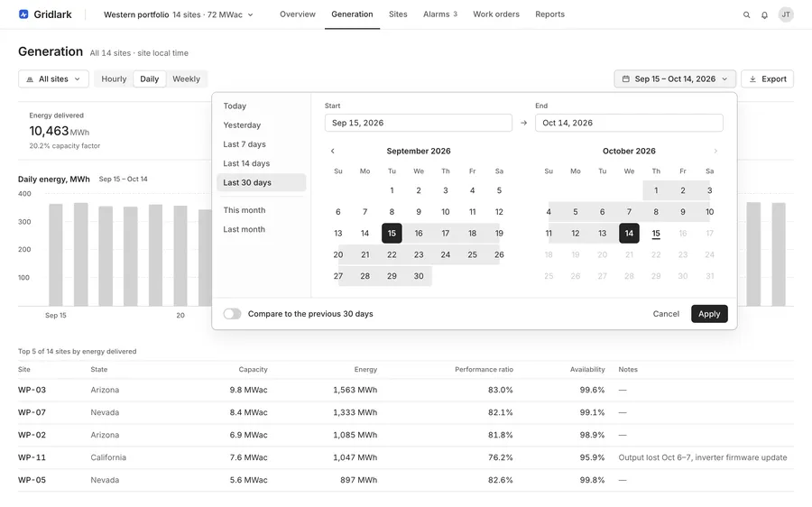Select Hourly granularity
This screenshot has height=507, width=812.
[x=114, y=78]
